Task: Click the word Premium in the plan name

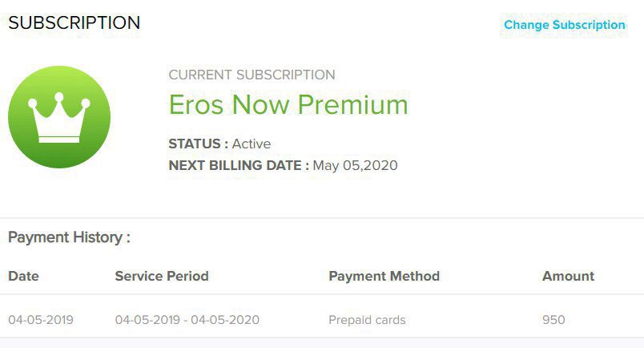Action: tap(352, 104)
